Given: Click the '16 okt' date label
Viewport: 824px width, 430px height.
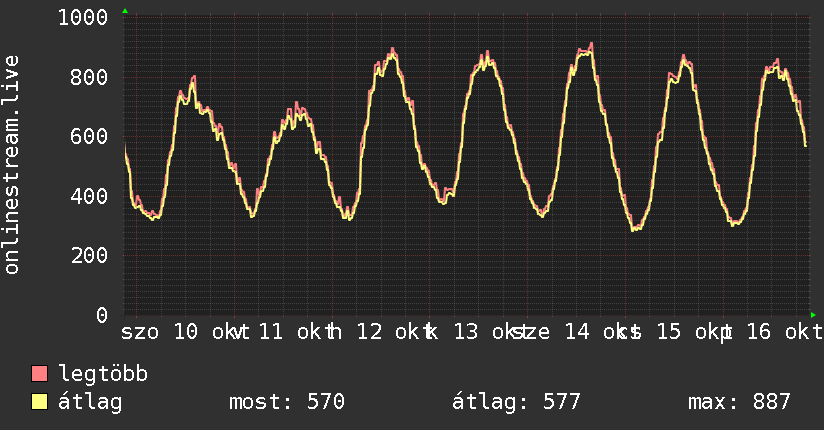Looking at the screenshot, I should click(785, 332).
